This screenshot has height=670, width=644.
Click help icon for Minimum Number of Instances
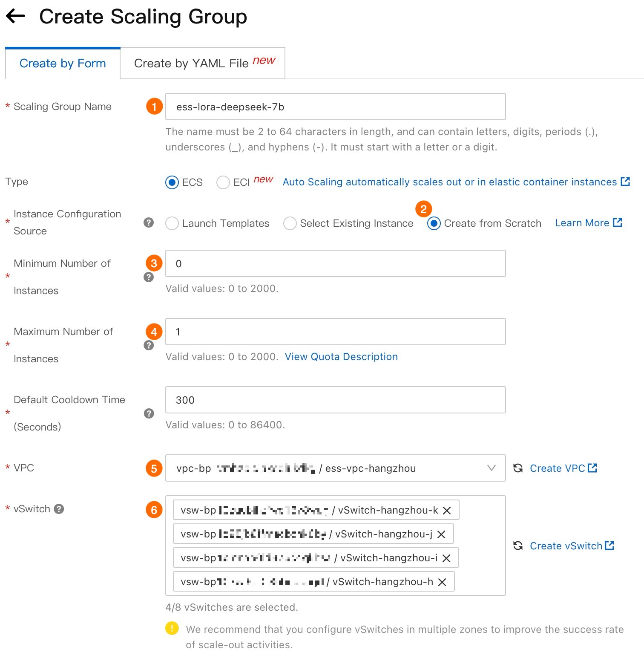149,277
